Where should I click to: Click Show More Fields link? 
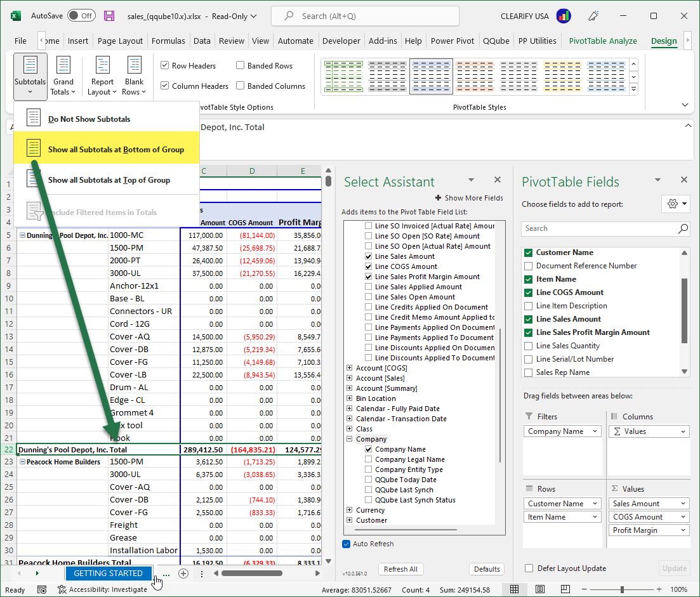click(469, 198)
